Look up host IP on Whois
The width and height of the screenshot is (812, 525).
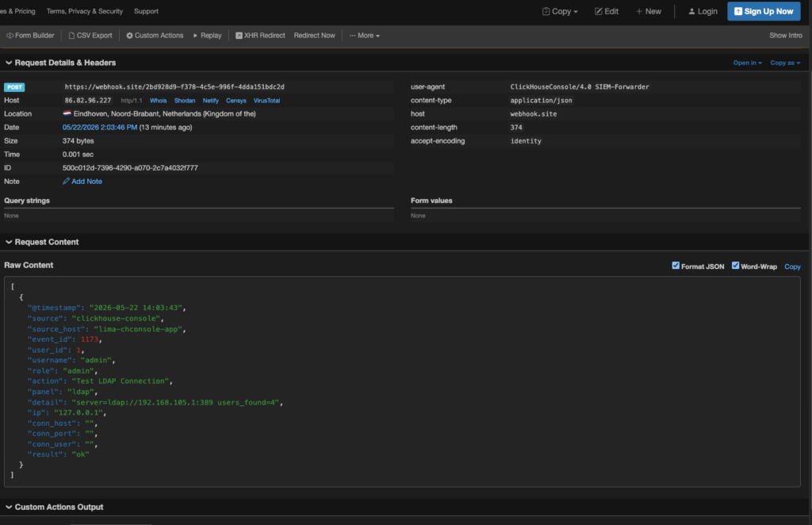pos(158,101)
